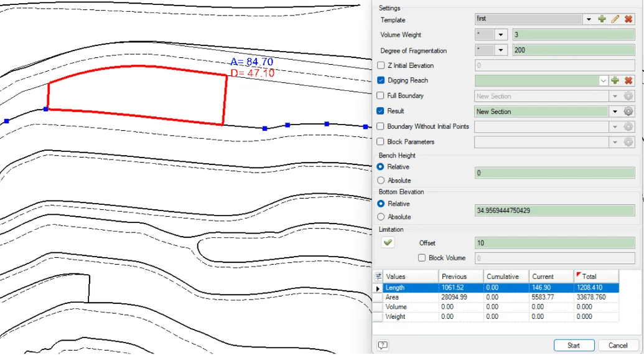Edit the template with pencil icon
The width and height of the screenshot is (644, 355).
(x=615, y=19)
